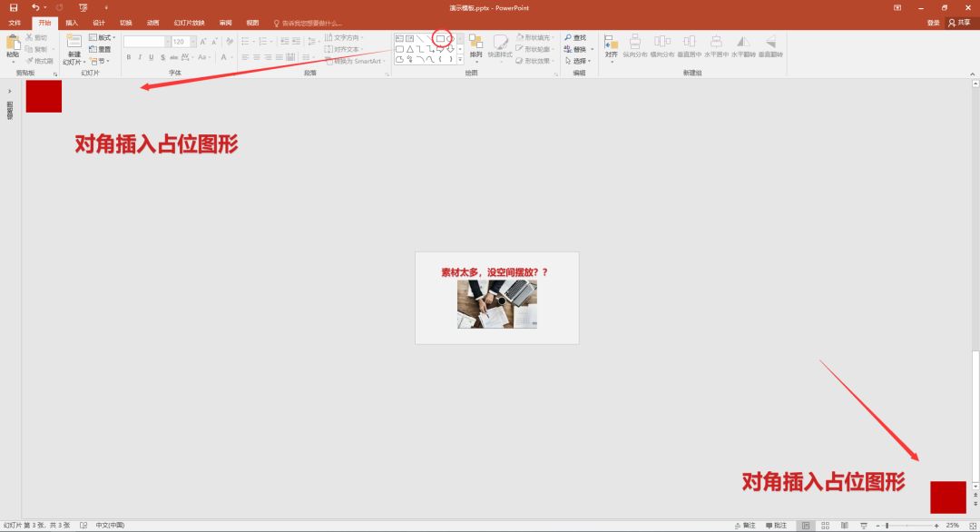The width and height of the screenshot is (980, 532).
Task: Click the Share (共享) button
Action: pos(959,23)
